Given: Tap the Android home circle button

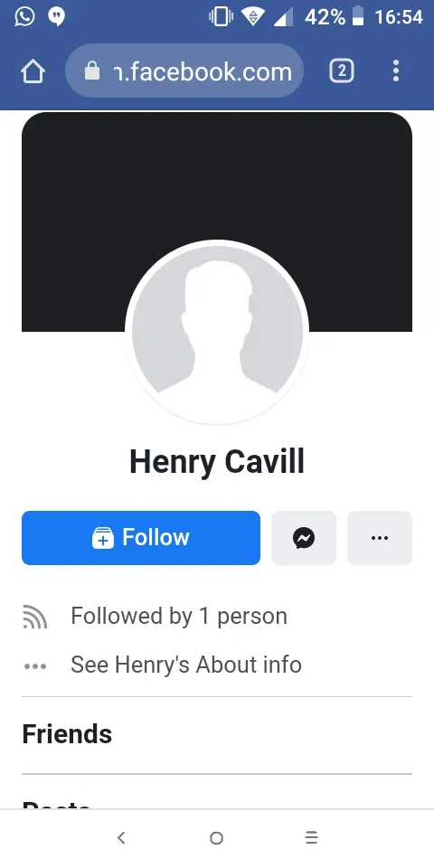Looking at the screenshot, I should pyautogui.click(x=216, y=838).
